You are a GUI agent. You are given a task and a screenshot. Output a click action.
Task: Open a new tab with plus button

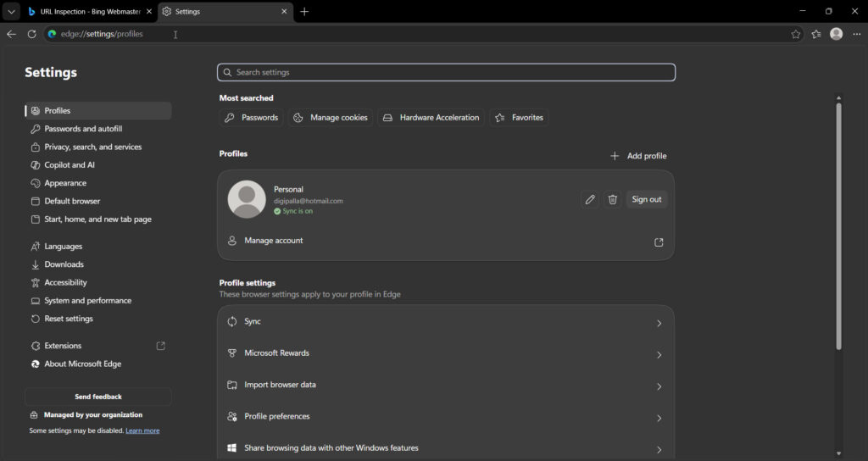[x=304, y=11]
